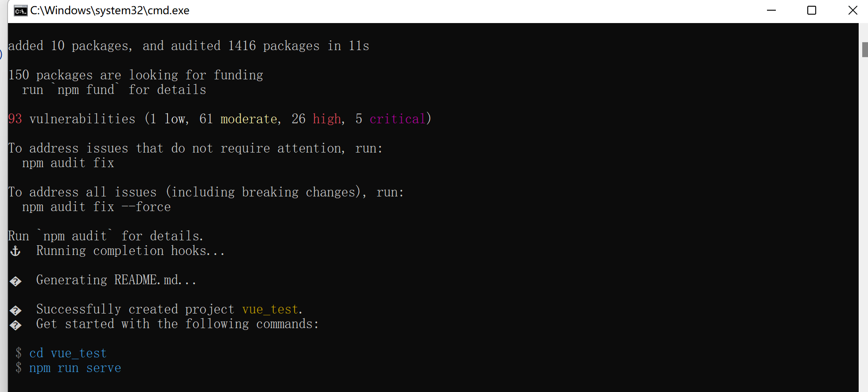
Task: Click the "150 packages are looking for funding" line
Action: [136, 75]
